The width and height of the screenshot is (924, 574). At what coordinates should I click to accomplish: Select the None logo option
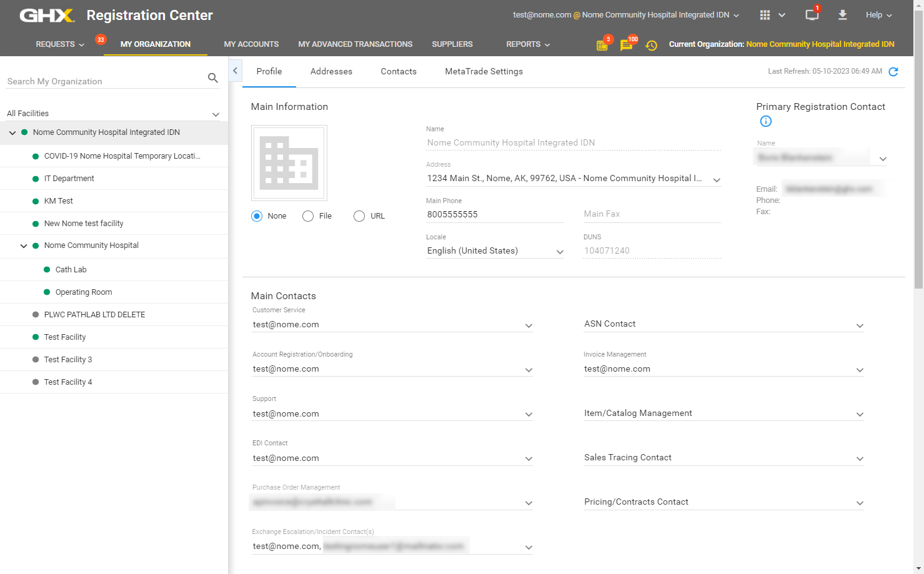tap(257, 216)
